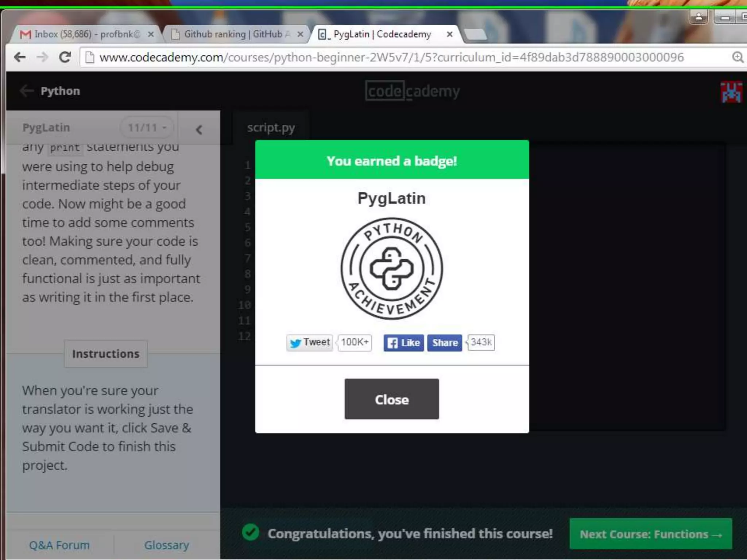
Task: Select the script.py editor tab
Action: (x=271, y=128)
